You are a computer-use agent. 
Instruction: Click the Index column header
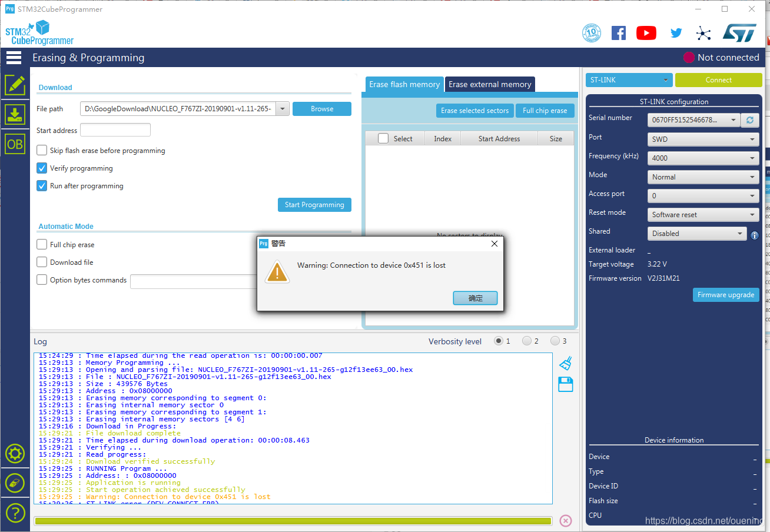tap(443, 138)
